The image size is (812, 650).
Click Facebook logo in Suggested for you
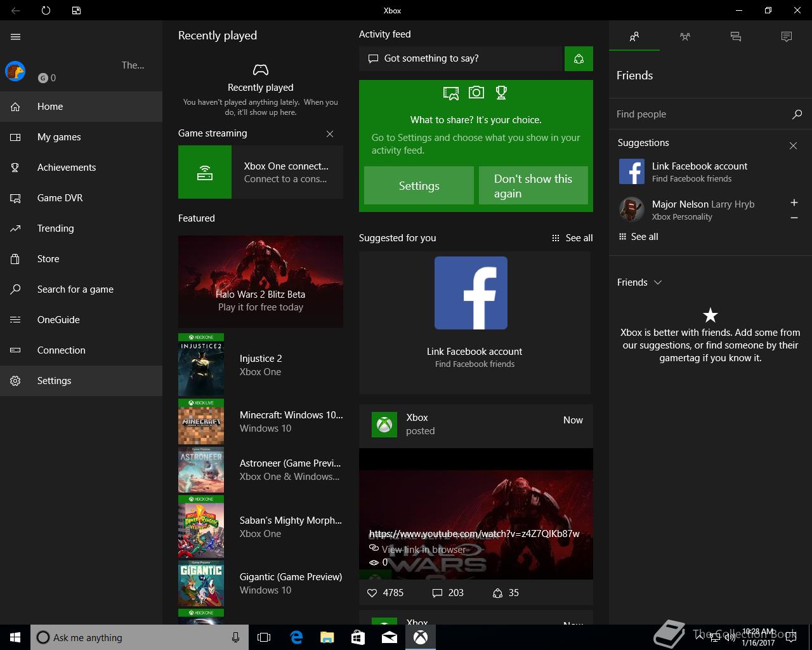click(x=471, y=293)
